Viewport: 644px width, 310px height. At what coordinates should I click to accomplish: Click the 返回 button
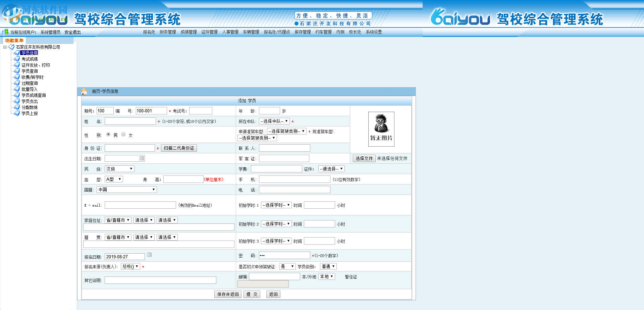coord(273,294)
